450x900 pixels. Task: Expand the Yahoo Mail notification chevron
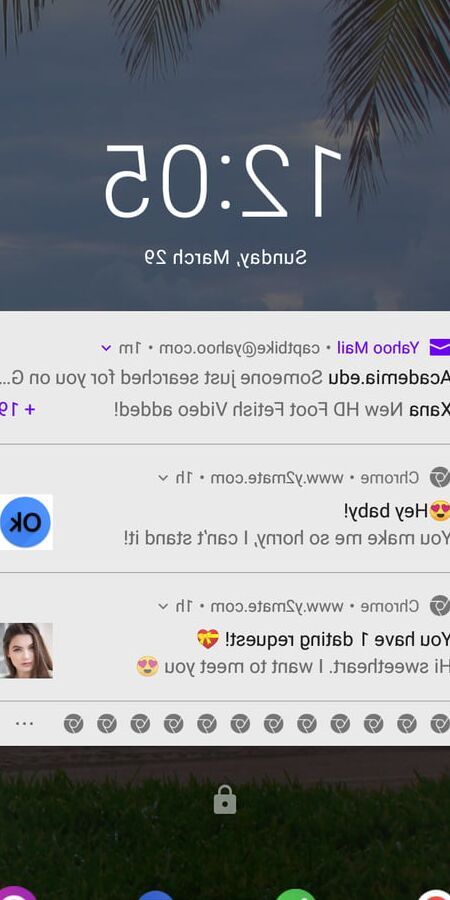point(106,348)
